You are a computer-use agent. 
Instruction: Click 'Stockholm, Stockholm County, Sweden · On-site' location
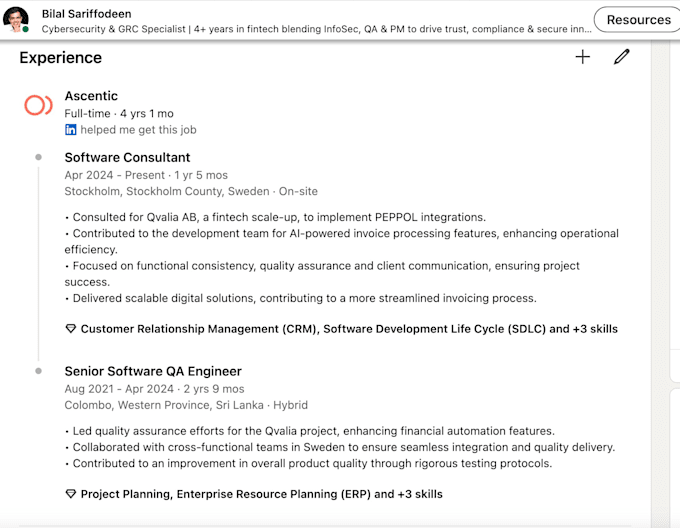[191, 191]
